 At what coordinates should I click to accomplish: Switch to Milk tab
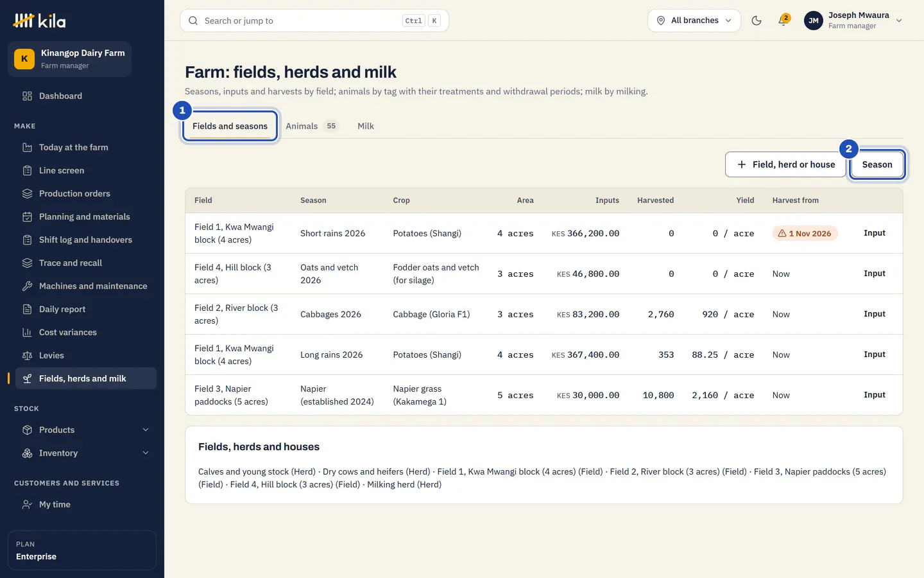pos(366,126)
